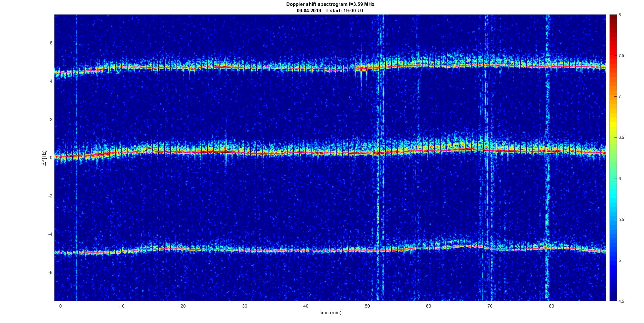Click the title 'Doppler shift spectrogram f=3.59 MHz'
644x323 pixels.
click(x=330, y=4)
